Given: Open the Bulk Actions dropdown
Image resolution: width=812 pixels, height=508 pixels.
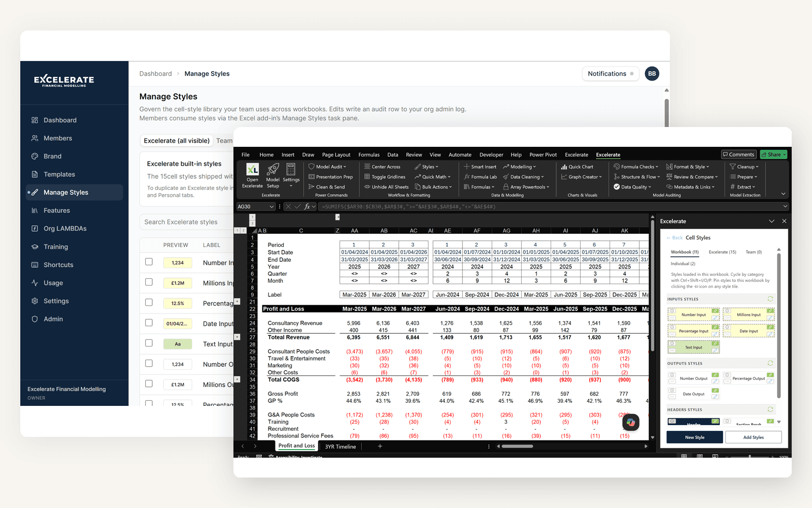Looking at the screenshot, I should [433, 187].
